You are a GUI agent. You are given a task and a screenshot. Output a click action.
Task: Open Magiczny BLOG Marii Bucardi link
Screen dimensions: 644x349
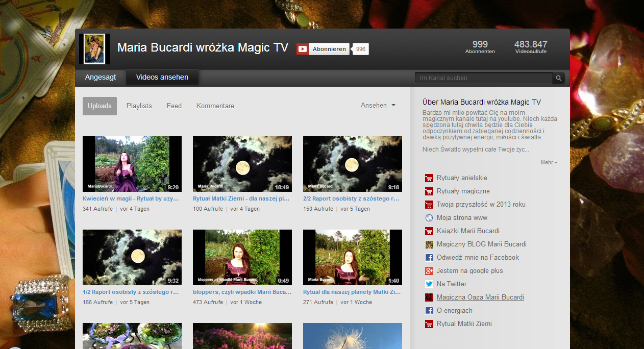tap(482, 244)
